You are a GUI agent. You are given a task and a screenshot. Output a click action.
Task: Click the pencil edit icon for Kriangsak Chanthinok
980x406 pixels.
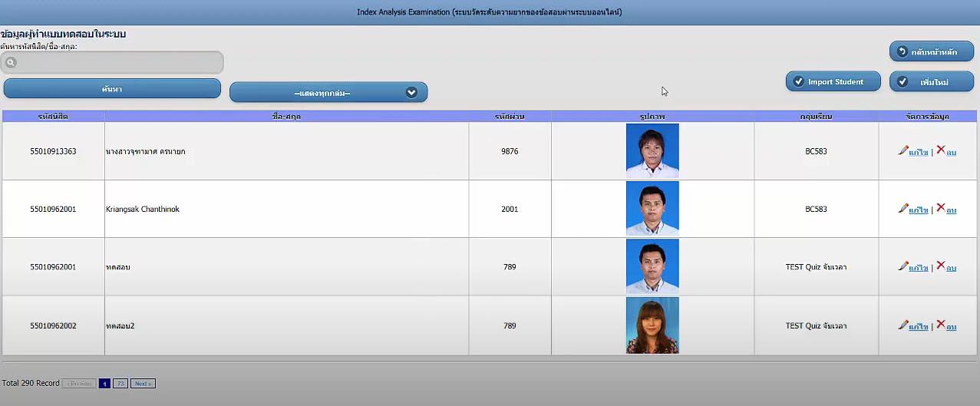[903, 208]
